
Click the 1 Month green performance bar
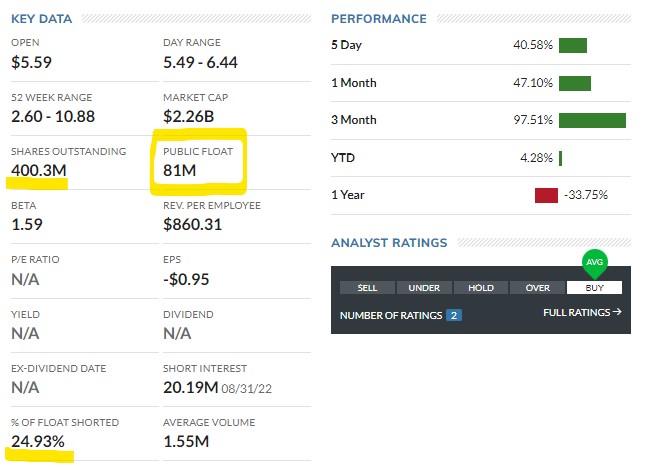point(575,83)
